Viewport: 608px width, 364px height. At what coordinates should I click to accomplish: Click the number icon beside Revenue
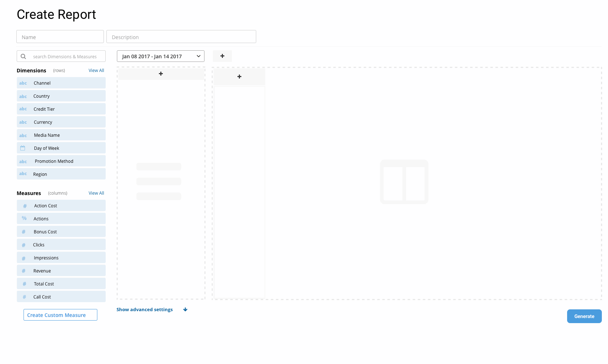[x=24, y=271]
